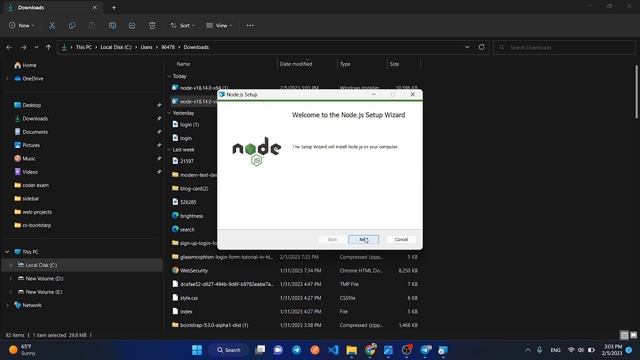Focus the Search Downloads field
Viewport: 640px width, 360px height.
click(x=564, y=47)
